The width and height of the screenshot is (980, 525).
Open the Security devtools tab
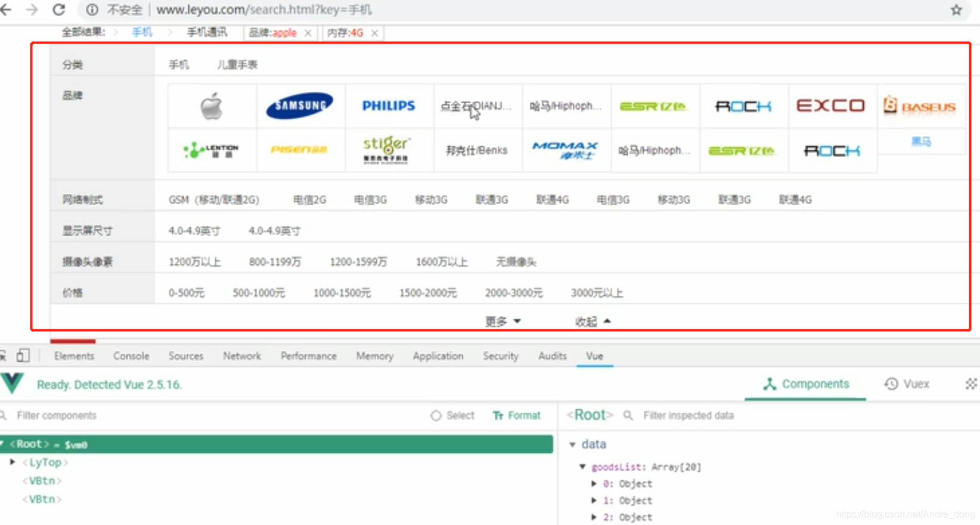(501, 356)
